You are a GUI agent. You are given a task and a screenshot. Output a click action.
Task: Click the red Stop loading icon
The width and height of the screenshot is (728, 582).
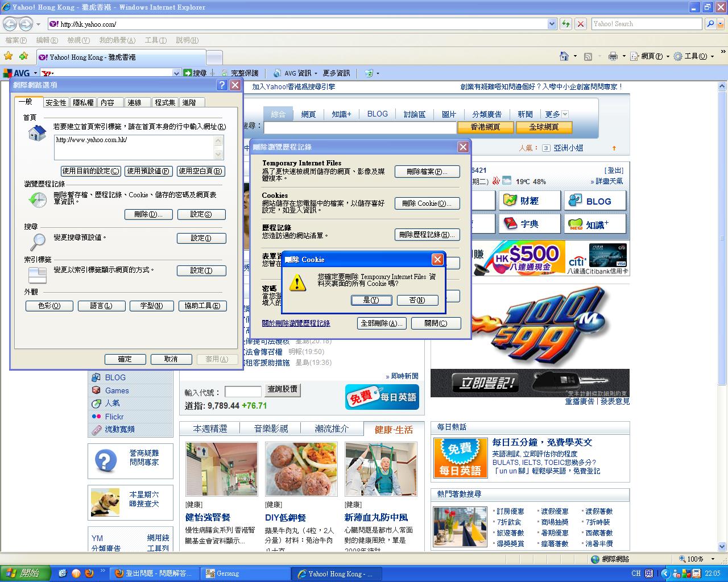[x=580, y=24]
